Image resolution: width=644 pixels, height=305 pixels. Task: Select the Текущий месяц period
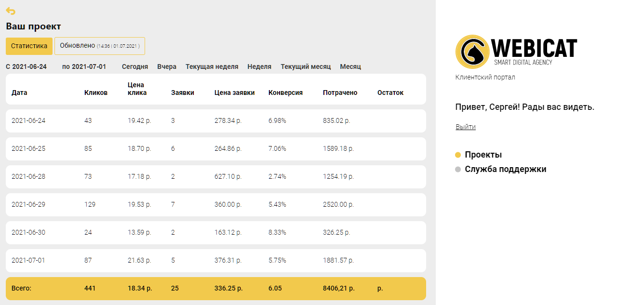[306, 66]
